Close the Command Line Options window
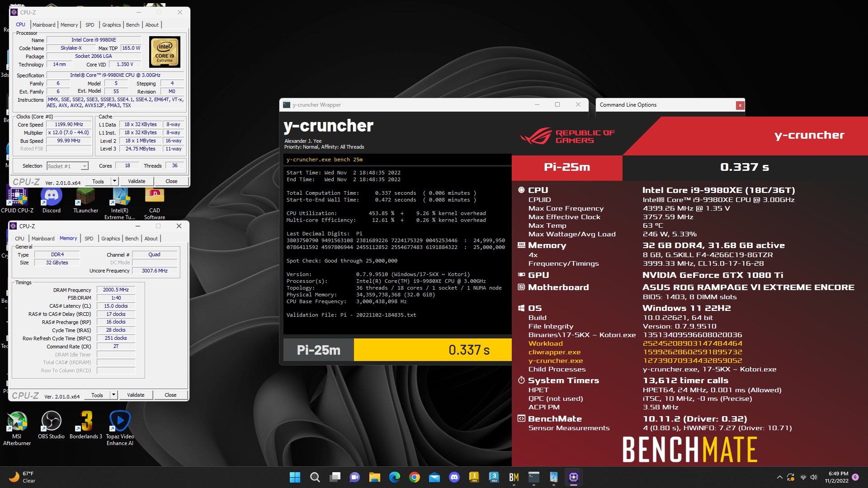The width and height of the screenshot is (868, 488). click(740, 105)
